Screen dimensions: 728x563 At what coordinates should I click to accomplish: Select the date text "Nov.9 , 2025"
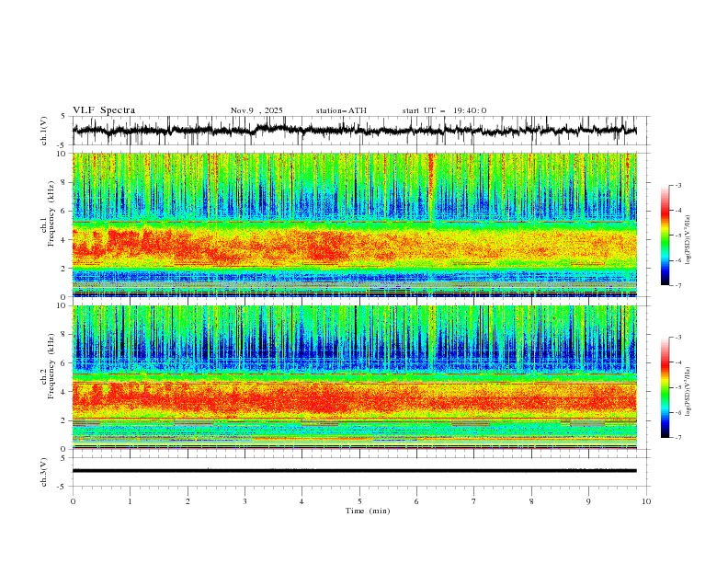click(256, 110)
